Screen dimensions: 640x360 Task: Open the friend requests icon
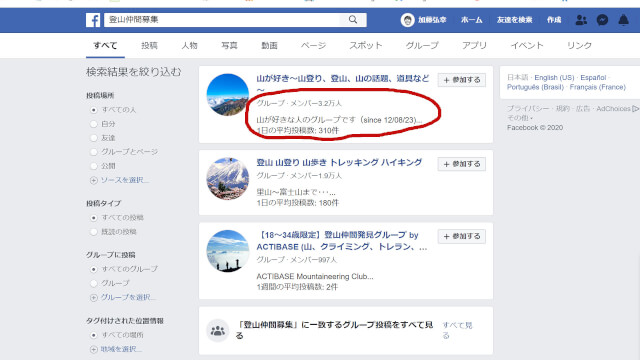pyautogui.click(x=581, y=20)
